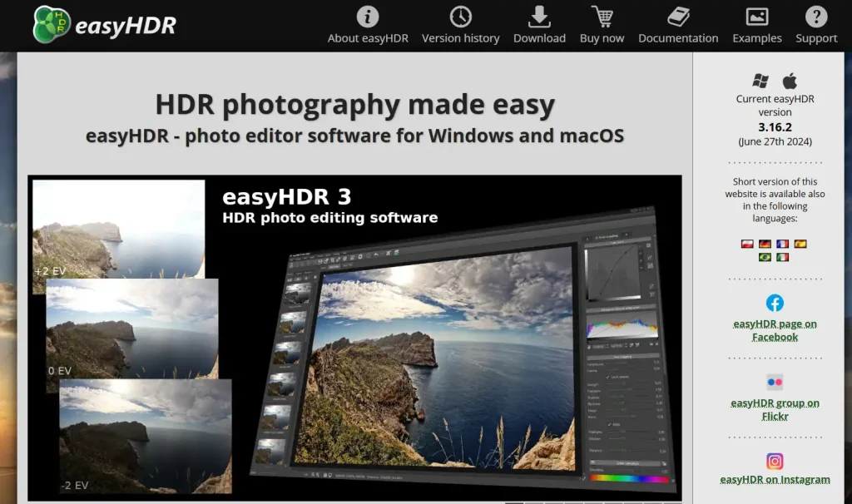The image size is (852, 504).
Task: Open the About easyHDR page
Action: click(x=368, y=25)
